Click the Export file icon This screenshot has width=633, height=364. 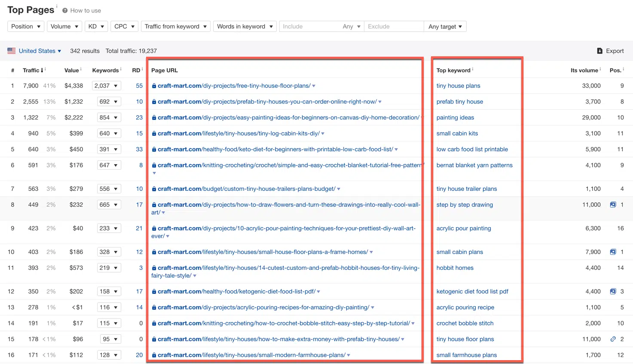coord(600,51)
